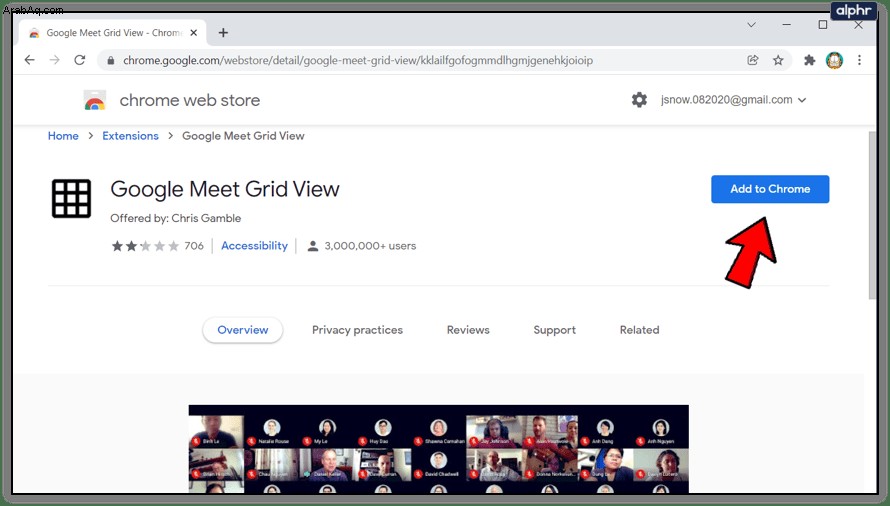
Task: Click the Google Meet Grid View grid icon
Action: (72, 198)
